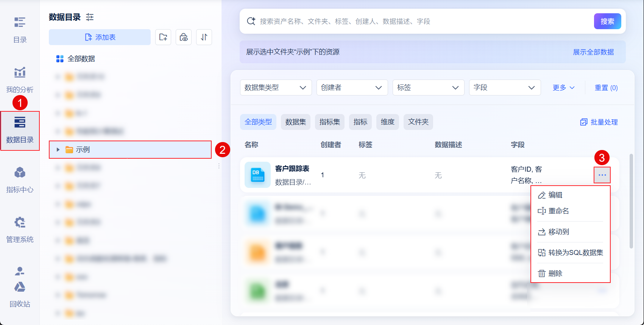Go to 指标中心 in the sidebar

tap(20, 180)
